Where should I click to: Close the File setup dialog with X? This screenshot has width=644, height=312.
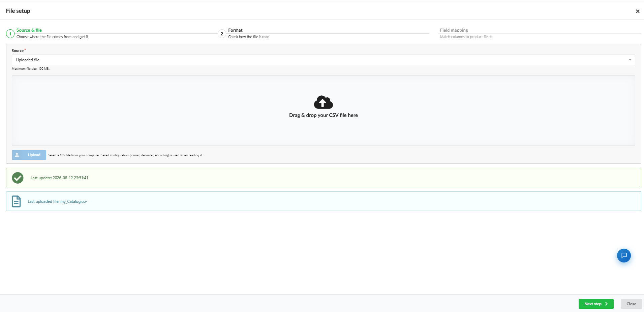(x=638, y=11)
